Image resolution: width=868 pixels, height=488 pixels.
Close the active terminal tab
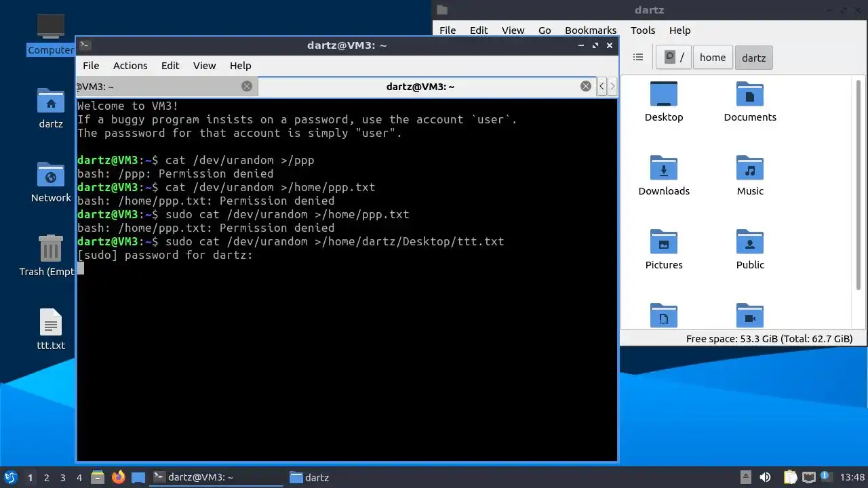tap(586, 86)
